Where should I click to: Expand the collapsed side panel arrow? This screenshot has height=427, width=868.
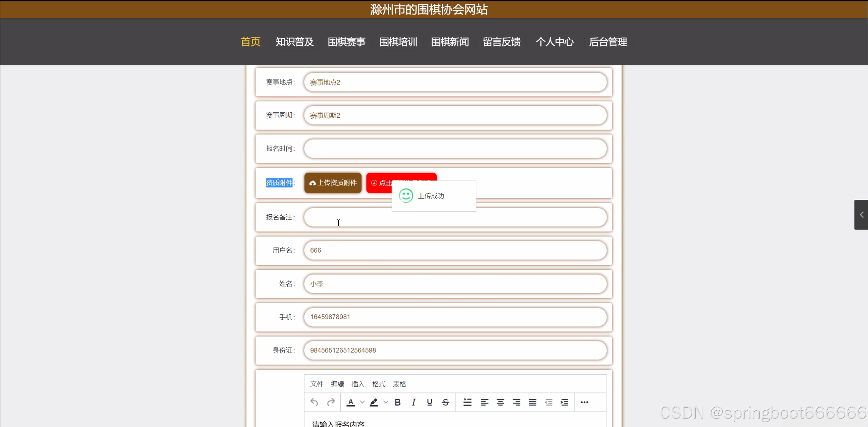tap(861, 215)
